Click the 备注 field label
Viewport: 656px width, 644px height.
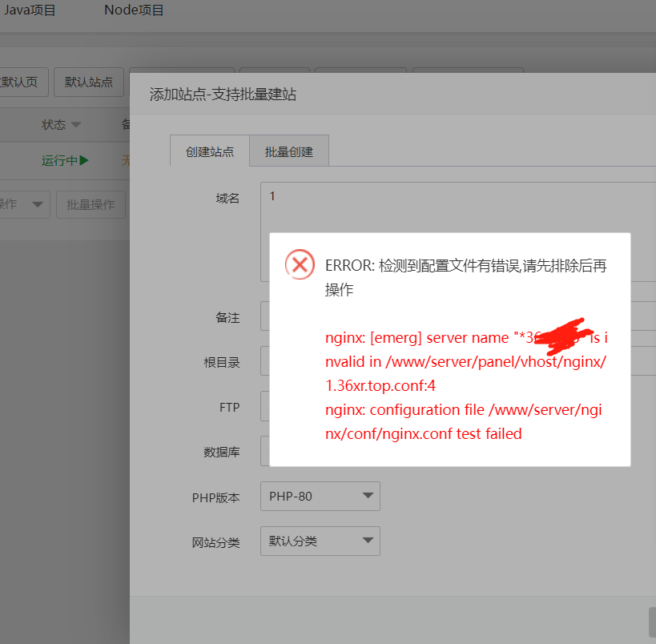click(227, 318)
